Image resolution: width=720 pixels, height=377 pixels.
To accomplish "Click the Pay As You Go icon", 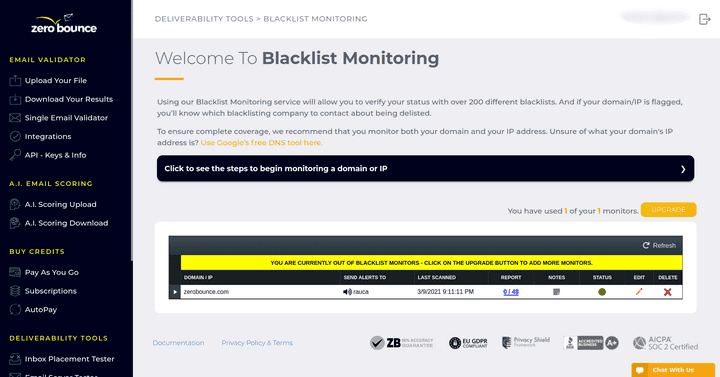I will [15, 272].
